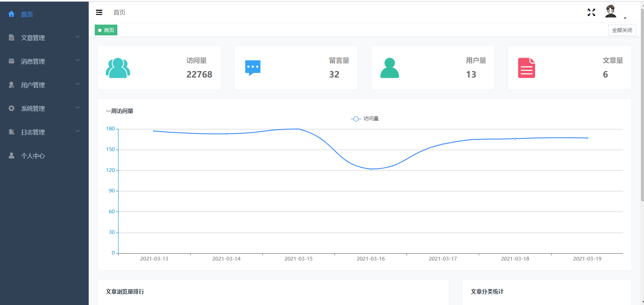
Task: Click the 文章管理 document icon
Action: pos(11,37)
